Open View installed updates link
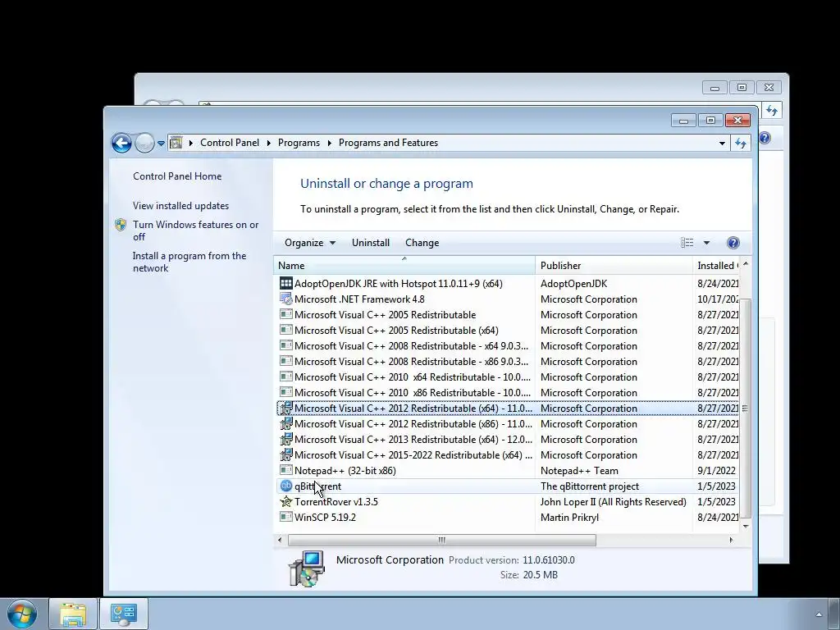This screenshot has width=840, height=630. click(180, 206)
